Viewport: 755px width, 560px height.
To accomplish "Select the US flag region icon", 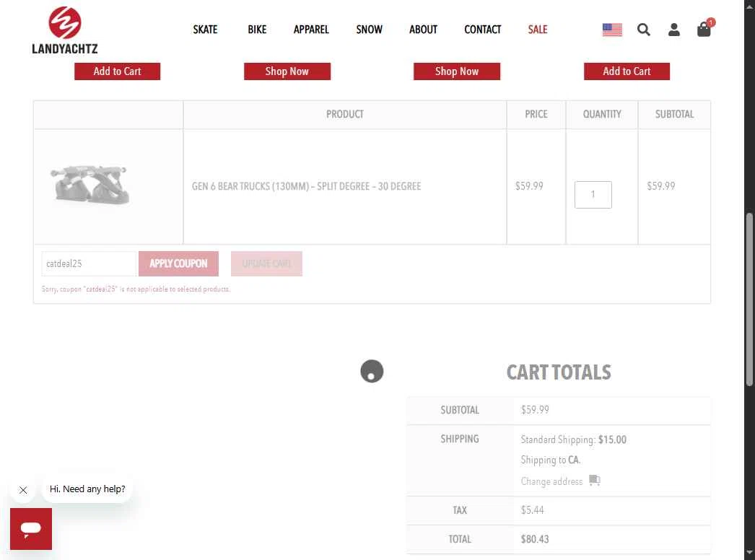I will tap(612, 30).
